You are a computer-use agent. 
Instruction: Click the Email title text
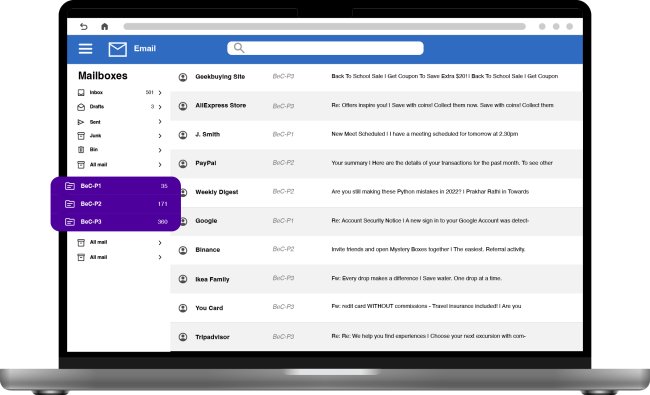click(145, 48)
